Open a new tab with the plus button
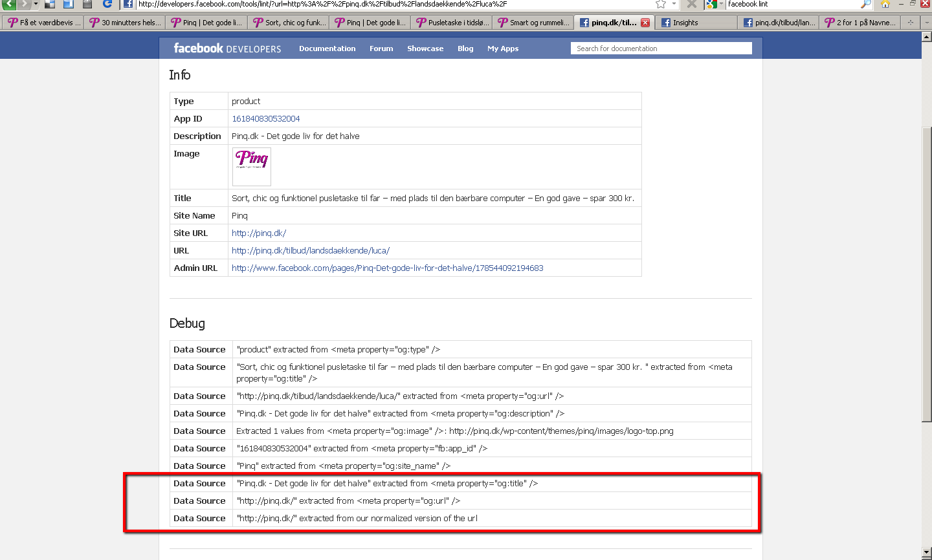The width and height of the screenshot is (932, 560). click(x=910, y=23)
